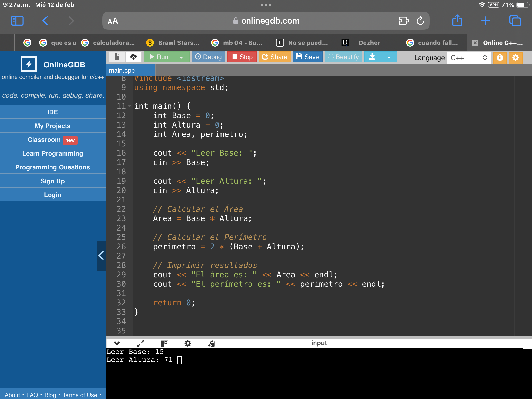Toggle the console layout icon
Viewport: 532px width, 399px height.
point(164,343)
